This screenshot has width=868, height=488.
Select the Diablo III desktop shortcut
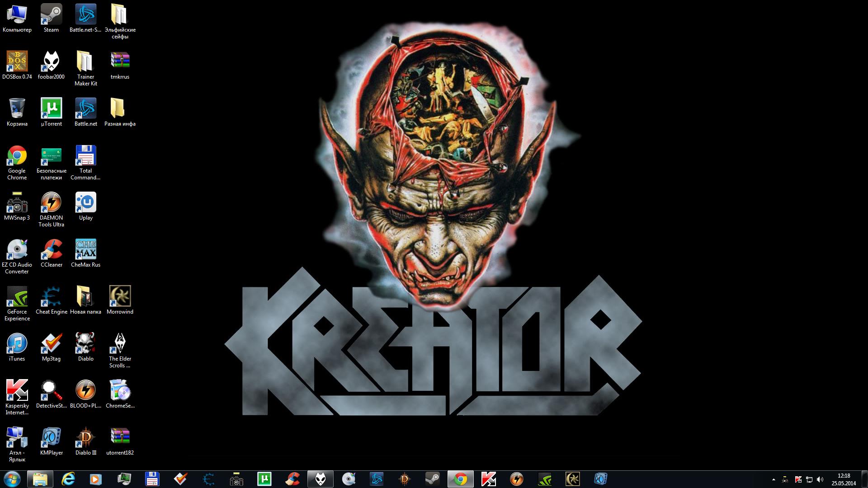tap(85, 442)
